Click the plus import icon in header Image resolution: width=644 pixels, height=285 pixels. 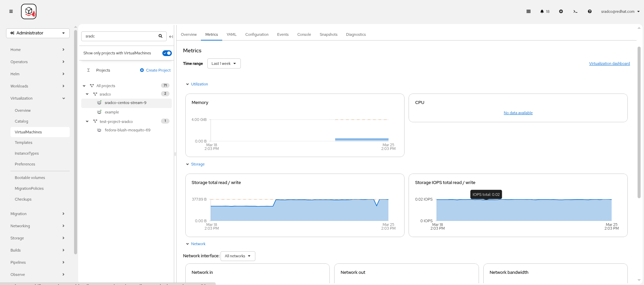coord(561,11)
